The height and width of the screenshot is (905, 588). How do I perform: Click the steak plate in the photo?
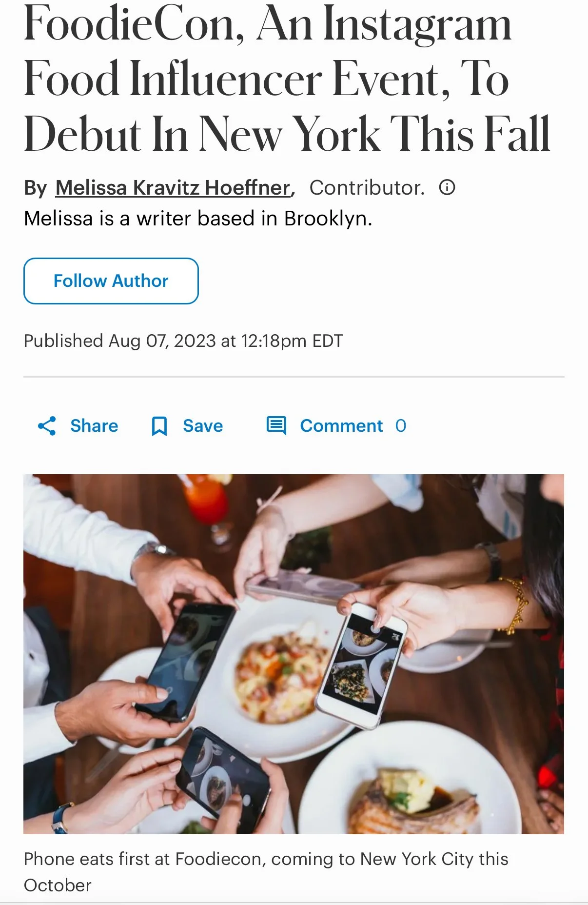click(x=414, y=800)
